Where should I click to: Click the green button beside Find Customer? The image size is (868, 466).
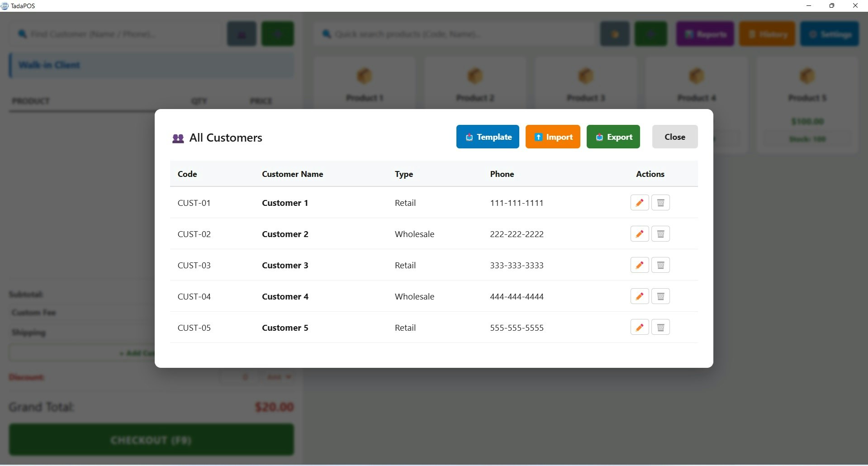tap(278, 34)
